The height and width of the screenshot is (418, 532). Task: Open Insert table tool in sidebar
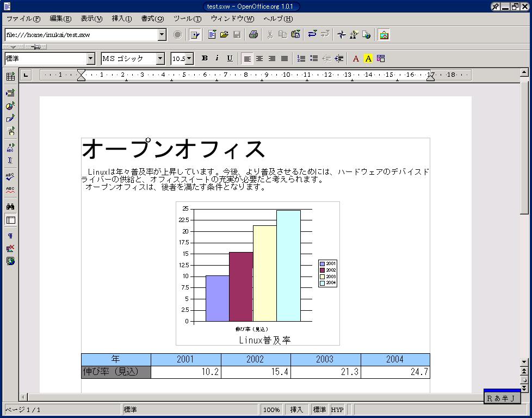(10, 76)
